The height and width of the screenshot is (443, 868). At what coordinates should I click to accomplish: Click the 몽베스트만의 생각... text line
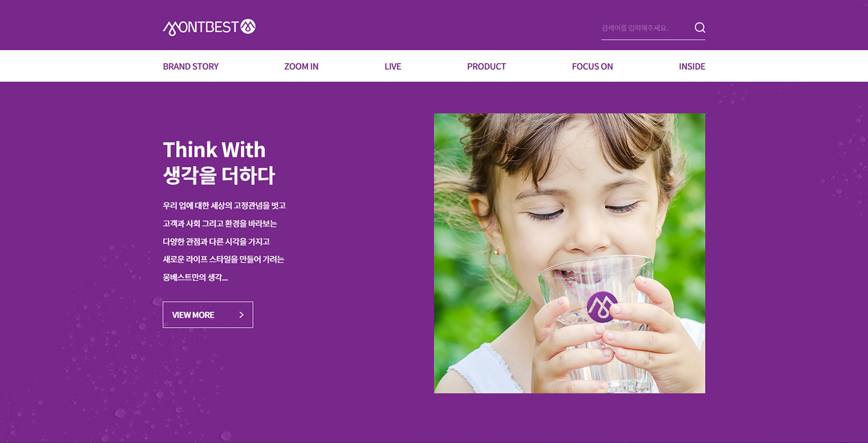pyautogui.click(x=195, y=278)
